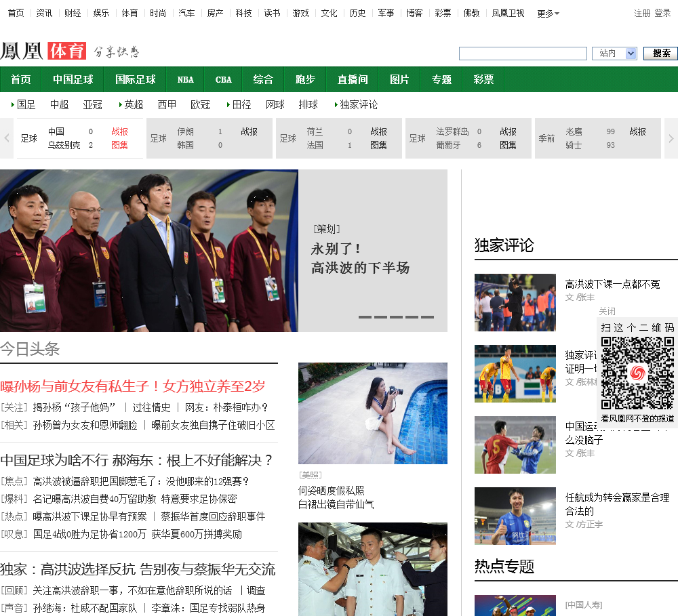Image resolution: width=678 pixels, height=616 pixels.
Task: Open 永别了！高洪波的下半场 headline
Action: point(360,258)
